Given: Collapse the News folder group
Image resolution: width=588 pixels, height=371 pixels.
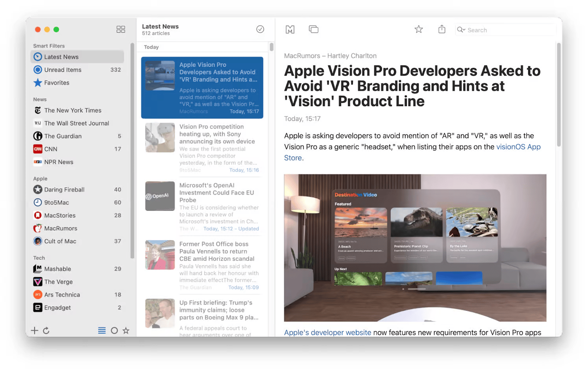Looking at the screenshot, I should tap(40, 100).
